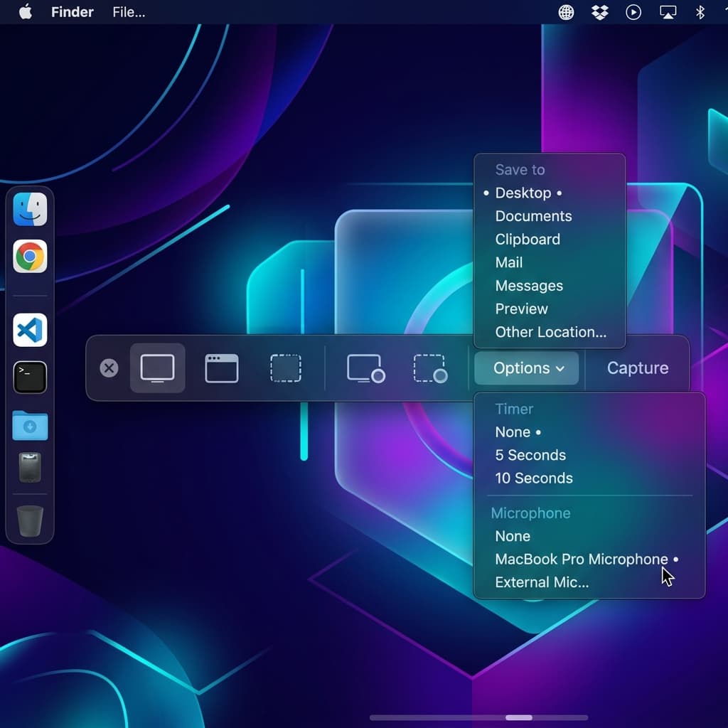Image resolution: width=728 pixels, height=728 pixels.
Task: Set the timer to 5 Seconds
Action: click(x=530, y=455)
